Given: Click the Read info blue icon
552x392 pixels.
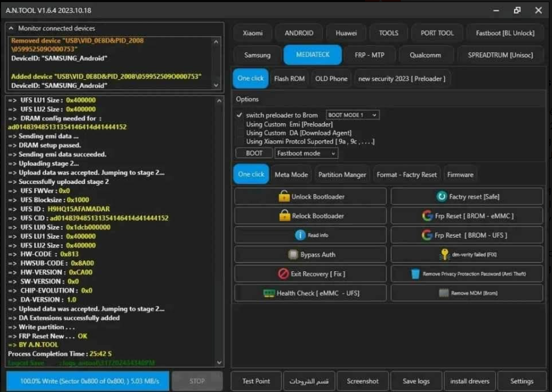Looking at the screenshot, I should [x=300, y=235].
